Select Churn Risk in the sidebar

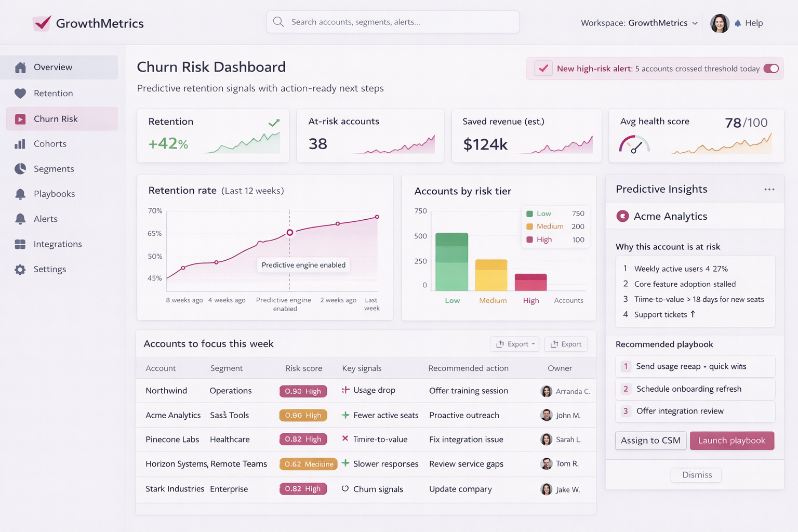point(55,118)
